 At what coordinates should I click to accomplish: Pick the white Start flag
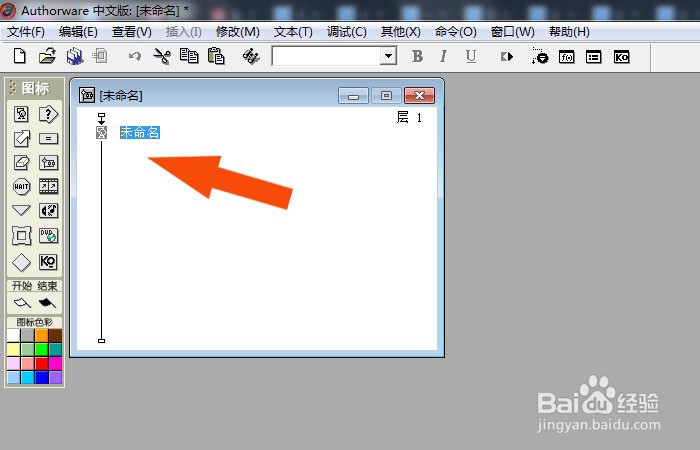(22, 303)
